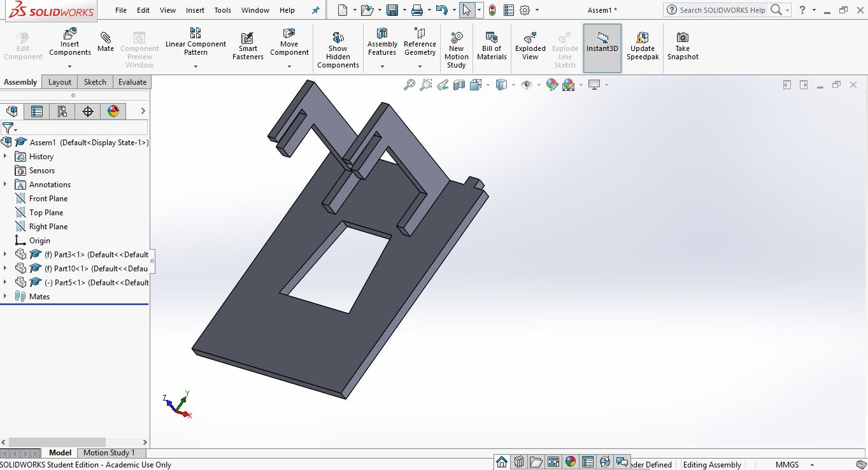868x470 pixels.
Task: Select the Model tab
Action: pos(60,453)
